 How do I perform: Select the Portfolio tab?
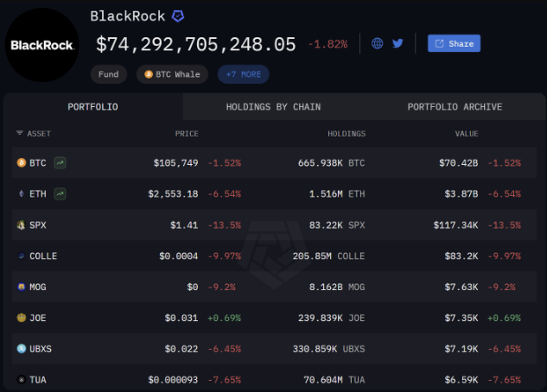point(92,107)
